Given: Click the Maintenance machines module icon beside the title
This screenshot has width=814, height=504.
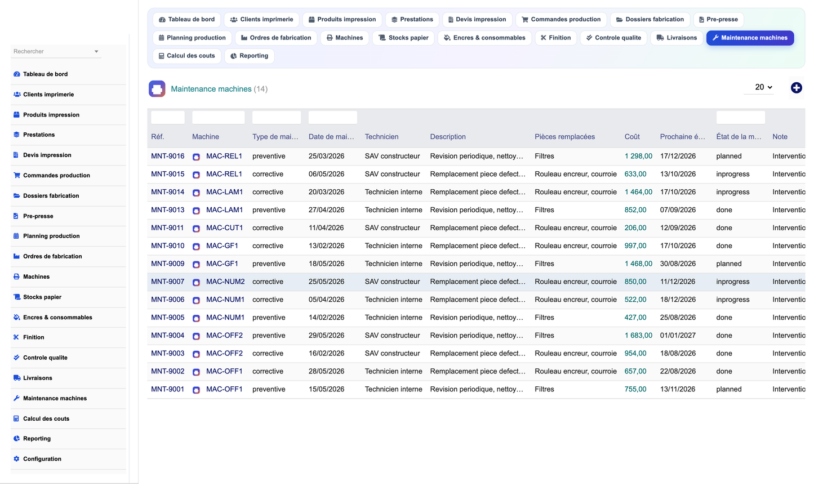Looking at the screenshot, I should pos(157,89).
